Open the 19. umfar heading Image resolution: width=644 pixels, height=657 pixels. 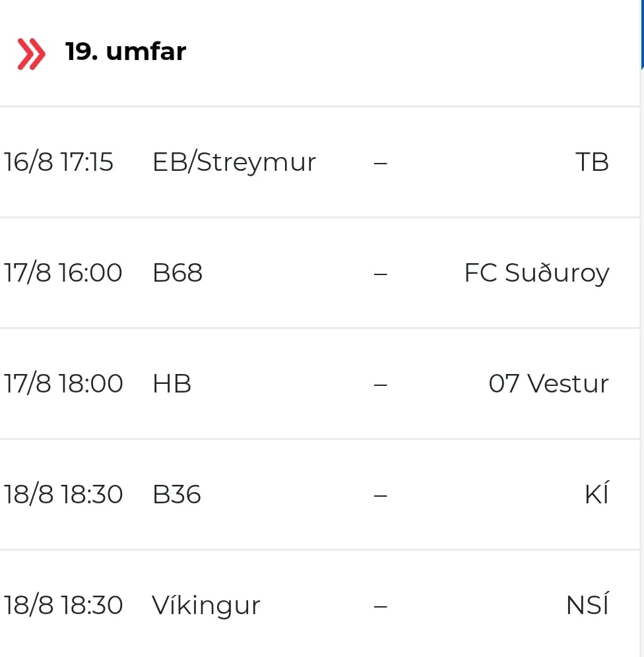(126, 52)
